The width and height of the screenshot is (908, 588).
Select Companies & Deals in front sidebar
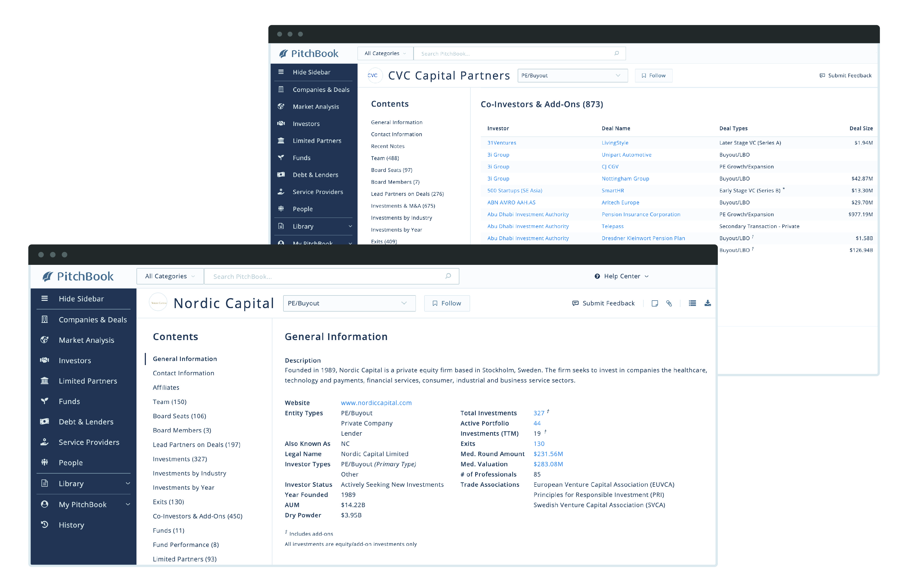(92, 319)
